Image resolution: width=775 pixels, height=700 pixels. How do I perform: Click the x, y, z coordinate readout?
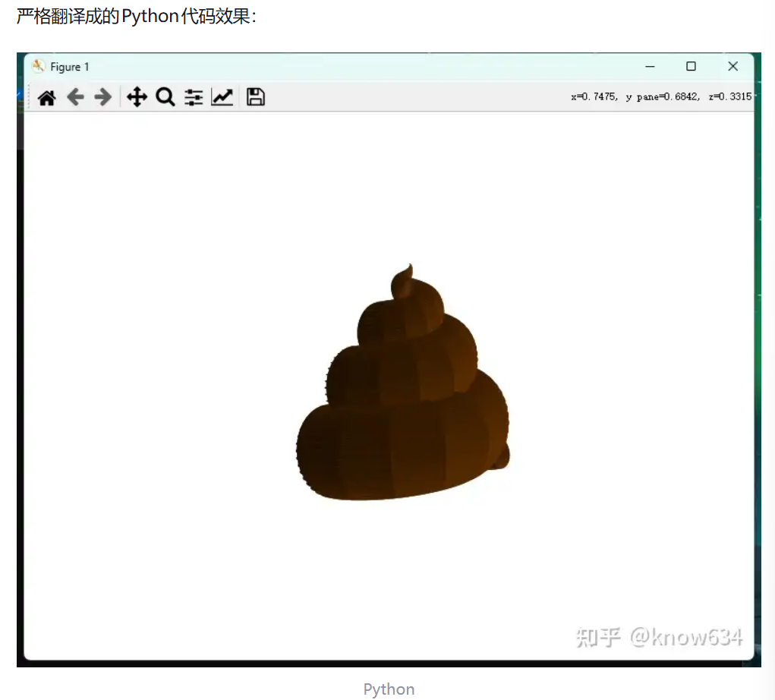pos(660,97)
